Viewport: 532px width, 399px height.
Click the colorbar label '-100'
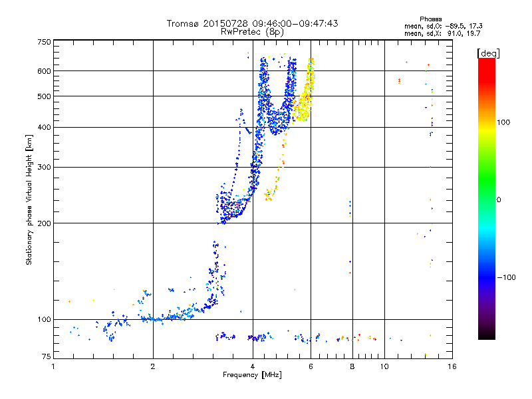[x=507, y=277]
